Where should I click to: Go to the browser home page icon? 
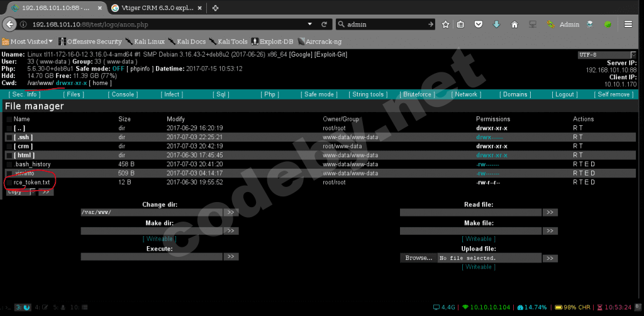[514, 25]
